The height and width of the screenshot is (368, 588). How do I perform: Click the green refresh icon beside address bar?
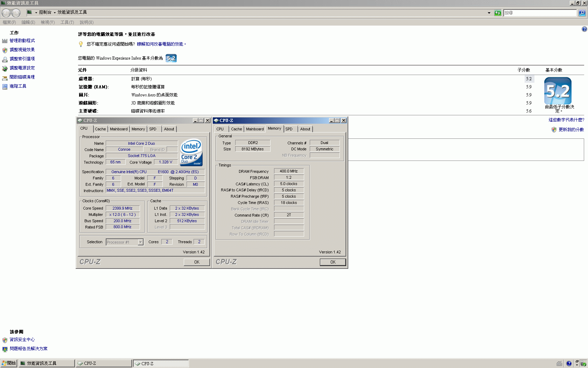(497, 13)
